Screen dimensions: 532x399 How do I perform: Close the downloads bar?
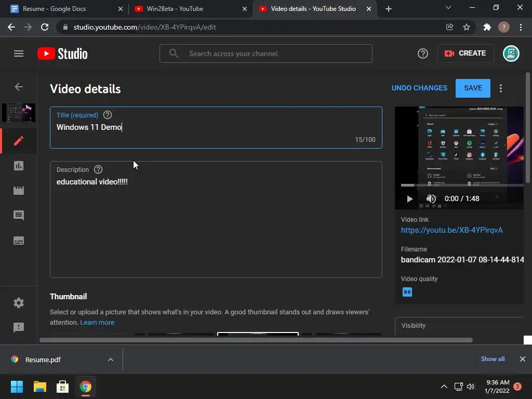(523, 359)
